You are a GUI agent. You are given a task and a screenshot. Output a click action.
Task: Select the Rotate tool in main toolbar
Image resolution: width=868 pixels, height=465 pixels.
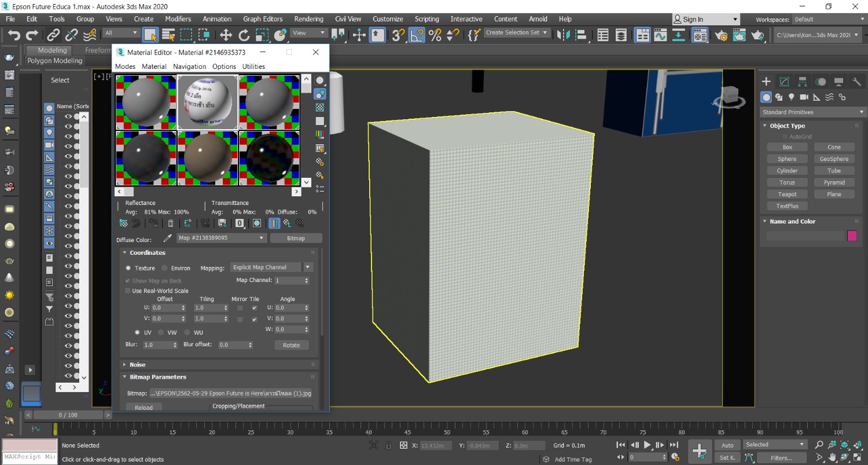coord(244,35)
